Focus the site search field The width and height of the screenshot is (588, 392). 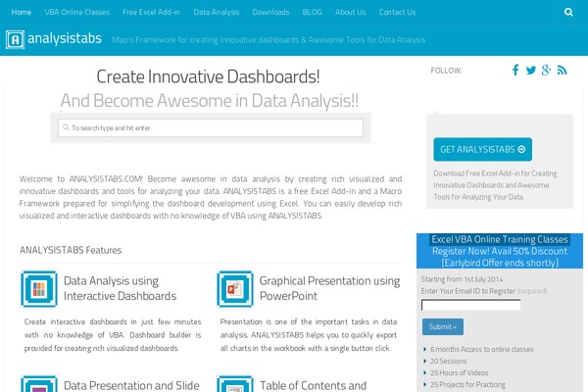coord(211,128)
